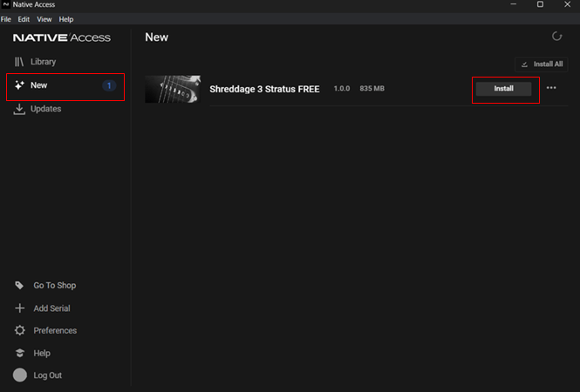Click the Library books icon
Image resolution: width=580 pixels, height=392 pixels.
tap(19, 62)
